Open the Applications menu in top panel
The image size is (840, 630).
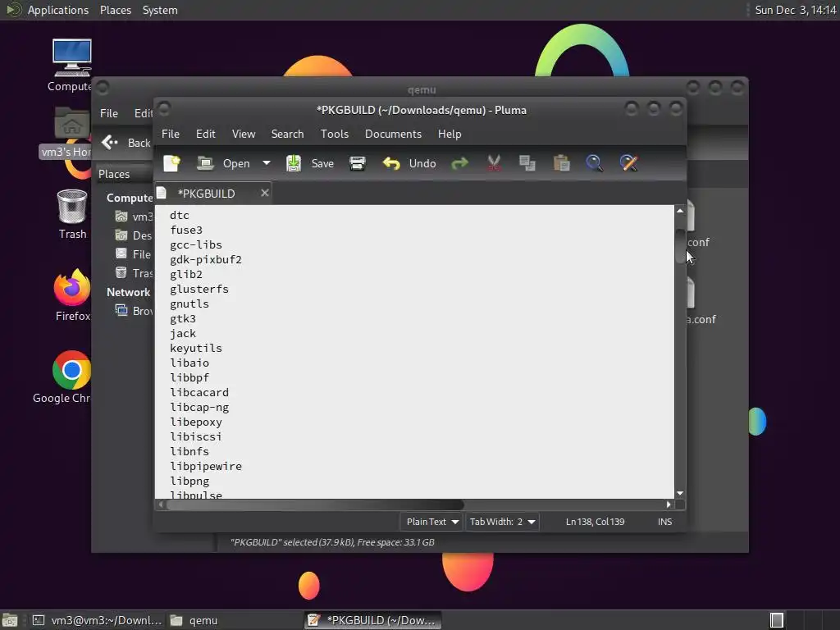58,10
